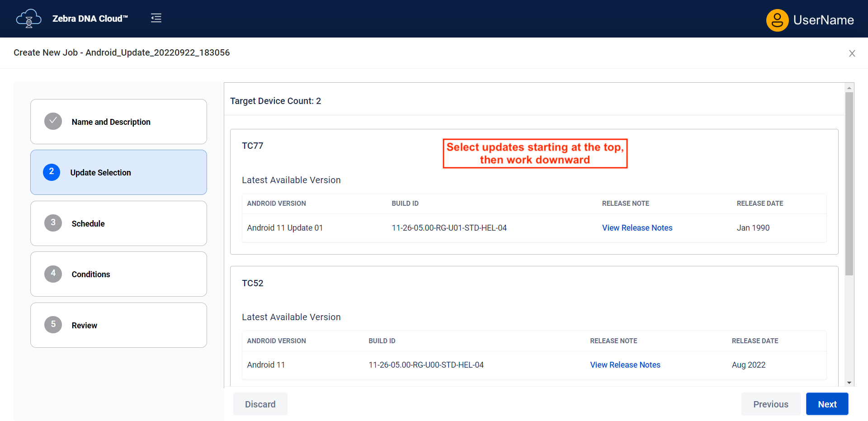Image resolution: width=868 pixels, height=421 pixels.
Task: Open the Update Selection step
Action: 100,173
